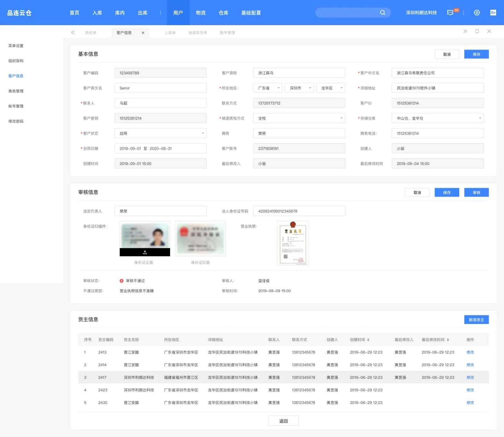Viewport: 504px width, 437px height.
Task: Switch language with the En icon
Action: (493, 13)
